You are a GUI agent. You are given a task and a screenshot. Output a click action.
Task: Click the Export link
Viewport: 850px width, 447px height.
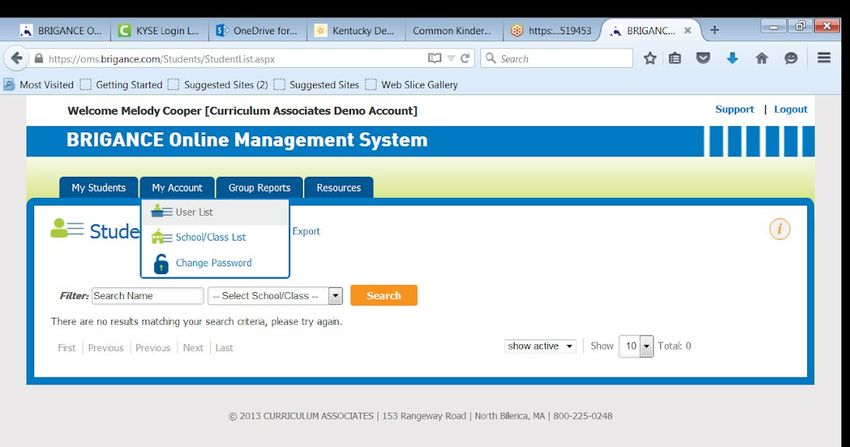(306, 231)
